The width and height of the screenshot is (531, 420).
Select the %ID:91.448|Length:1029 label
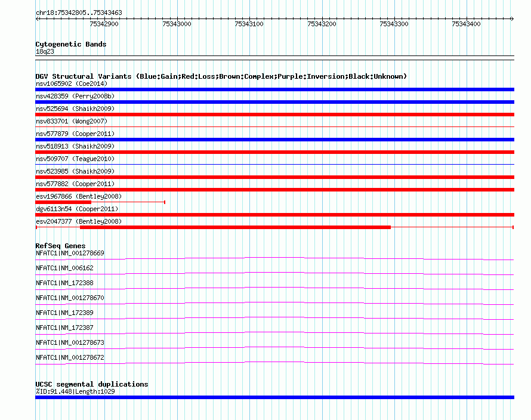75,391
